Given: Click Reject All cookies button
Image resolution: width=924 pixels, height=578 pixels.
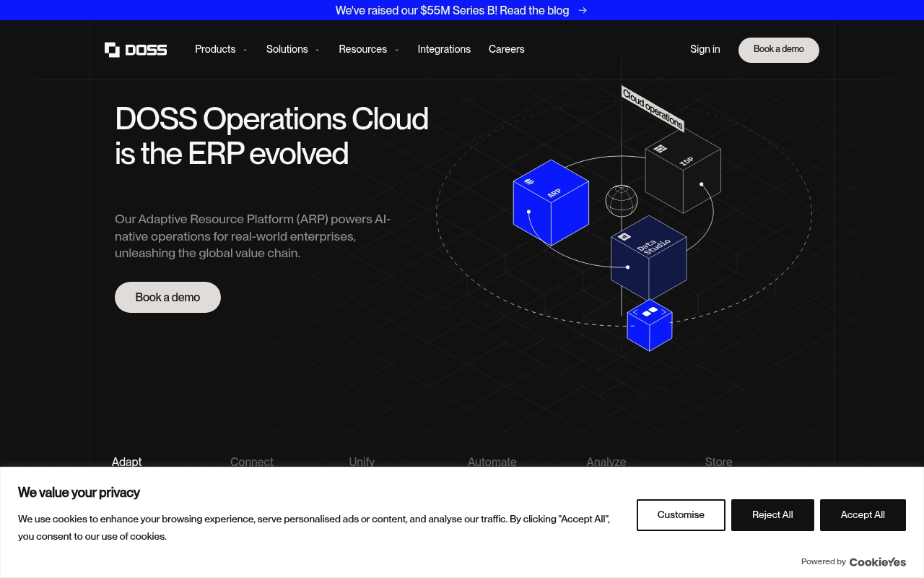Looking at the screenshot, I should 772,515.
